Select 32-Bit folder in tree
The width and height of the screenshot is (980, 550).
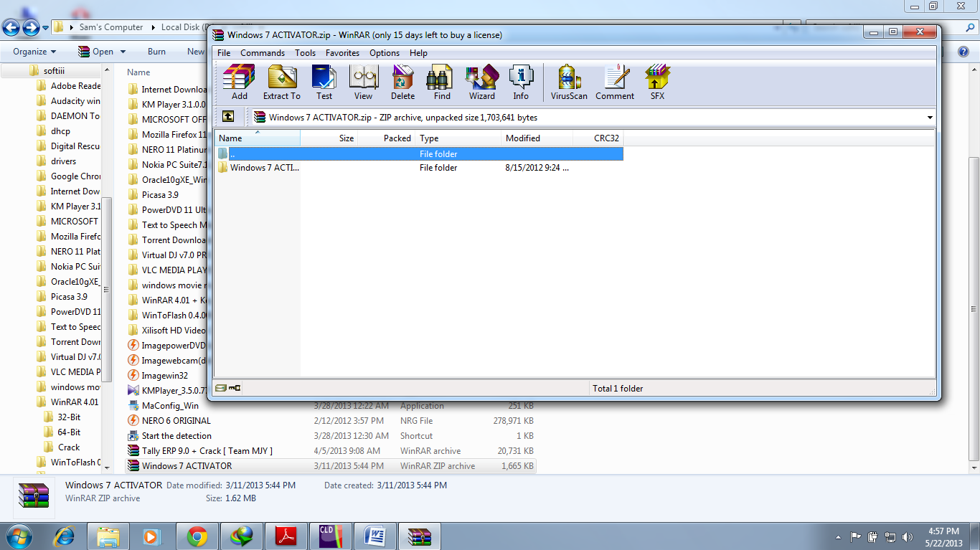pos(62,417)
